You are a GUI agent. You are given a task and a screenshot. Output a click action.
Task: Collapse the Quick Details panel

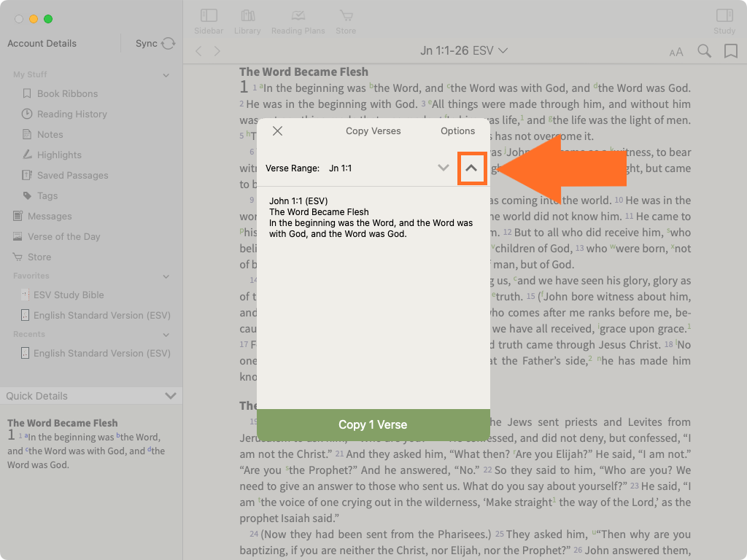pyautogui.click(x=171, y=396)
